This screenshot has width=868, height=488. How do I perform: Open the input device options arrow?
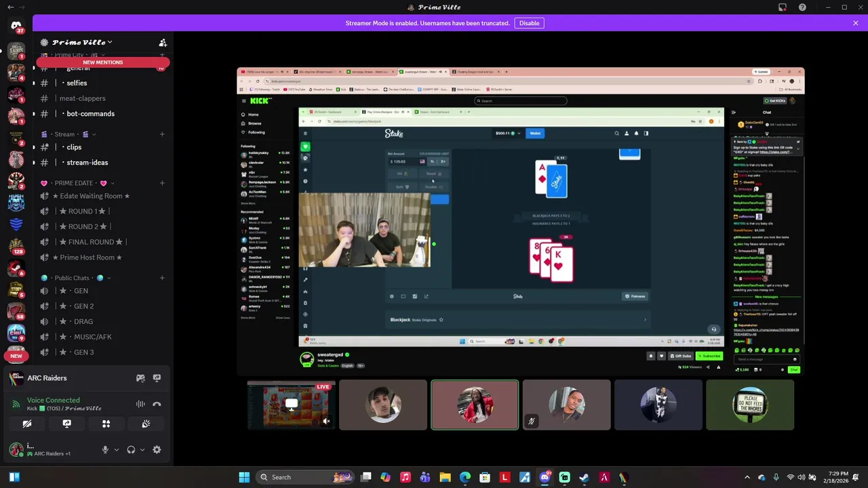[116, 449]
